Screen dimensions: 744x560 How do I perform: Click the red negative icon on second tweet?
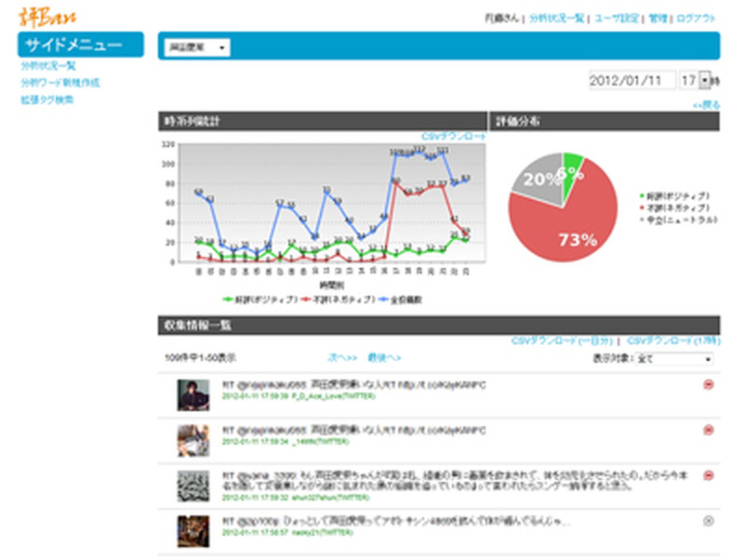point(709,430)
